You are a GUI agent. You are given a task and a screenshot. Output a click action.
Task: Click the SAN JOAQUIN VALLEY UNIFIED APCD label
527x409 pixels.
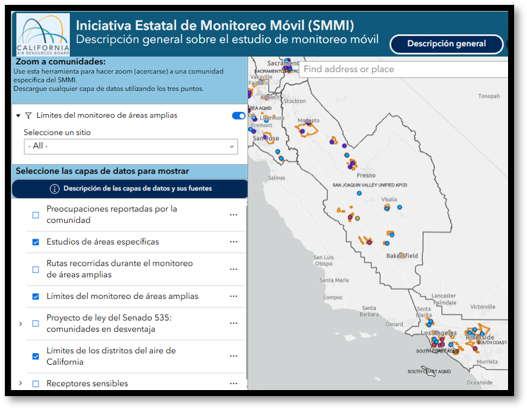click(x=370, y=185)
